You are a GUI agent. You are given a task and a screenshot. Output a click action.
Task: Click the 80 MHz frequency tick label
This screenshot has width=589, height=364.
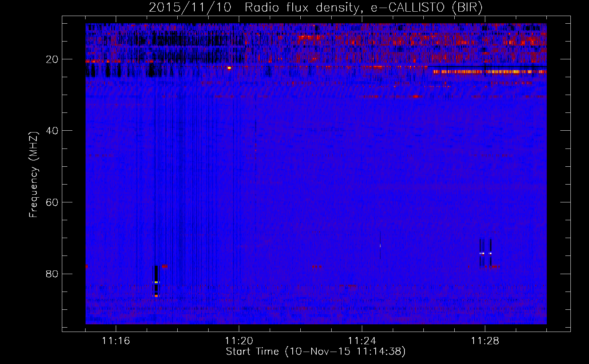52,274
